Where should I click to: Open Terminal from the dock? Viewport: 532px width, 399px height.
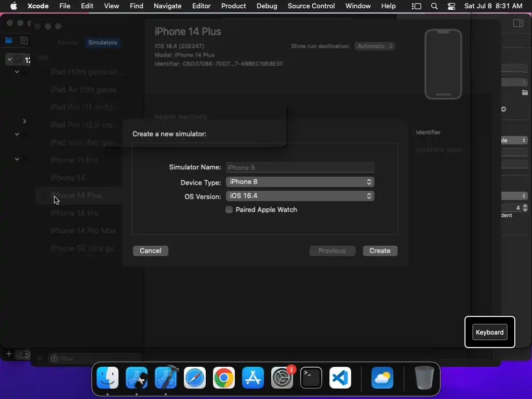pos(311,378)
